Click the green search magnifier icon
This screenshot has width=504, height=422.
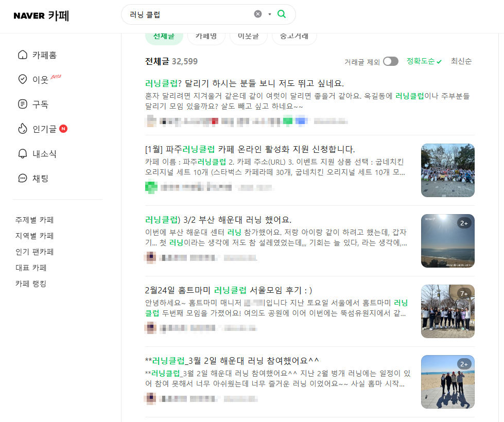282,14
